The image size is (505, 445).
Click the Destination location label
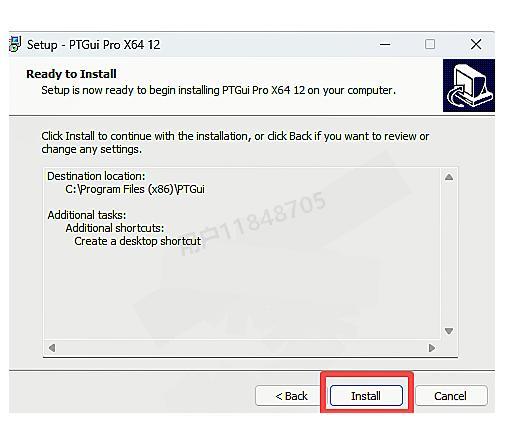coord(96,176)
